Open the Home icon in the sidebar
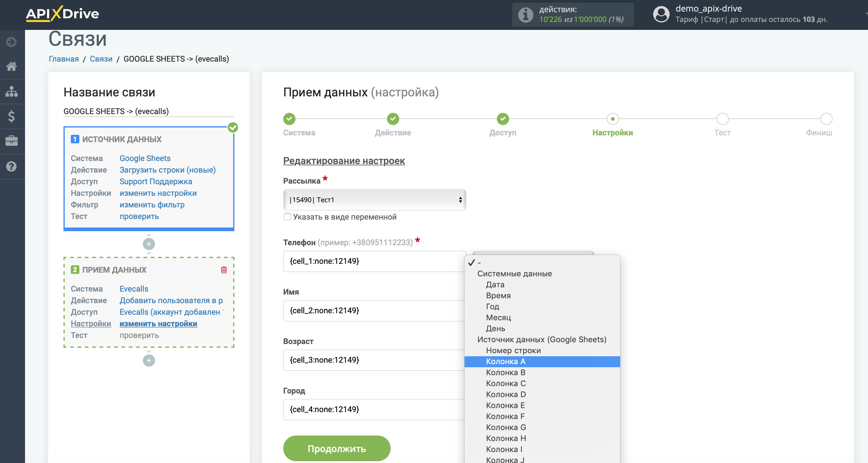The height and width of the screenshot is (463, 868). (12, 66)
